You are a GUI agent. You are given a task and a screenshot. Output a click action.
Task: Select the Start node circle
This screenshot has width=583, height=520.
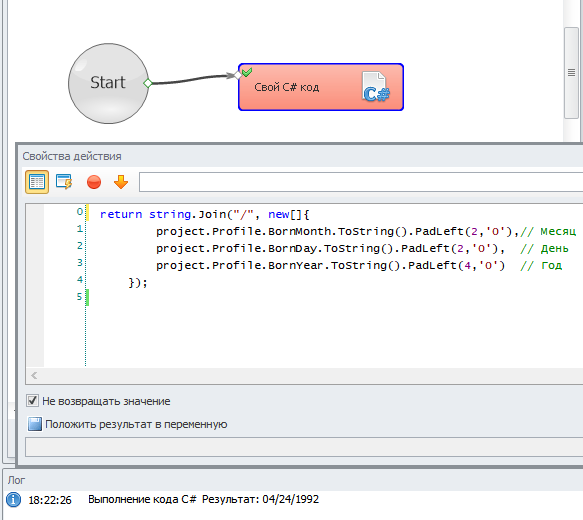tap(108, 83)
